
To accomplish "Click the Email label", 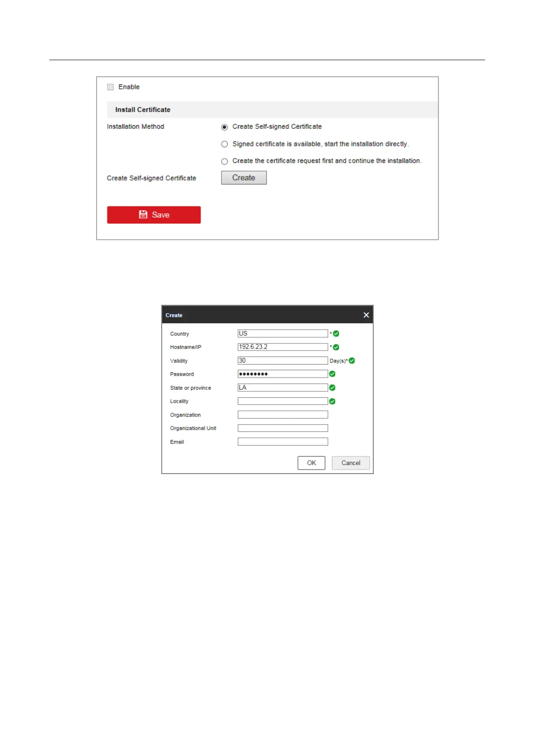I will click(177, 442).
